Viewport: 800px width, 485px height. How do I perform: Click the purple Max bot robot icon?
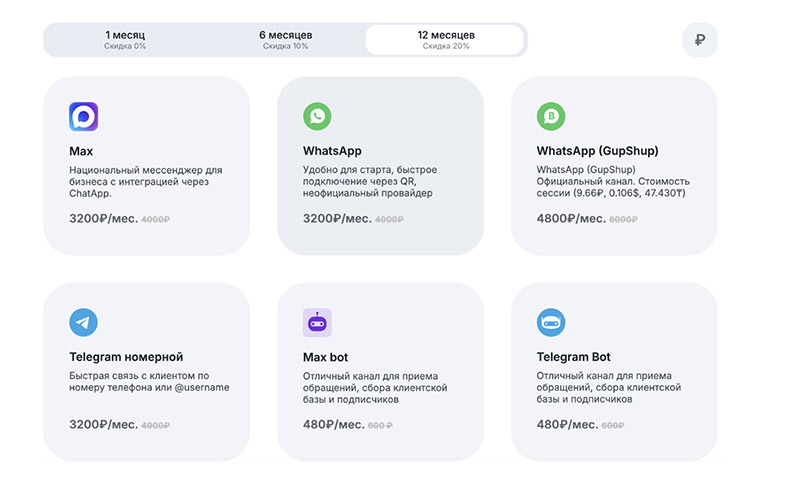click(x=317, y=322)
